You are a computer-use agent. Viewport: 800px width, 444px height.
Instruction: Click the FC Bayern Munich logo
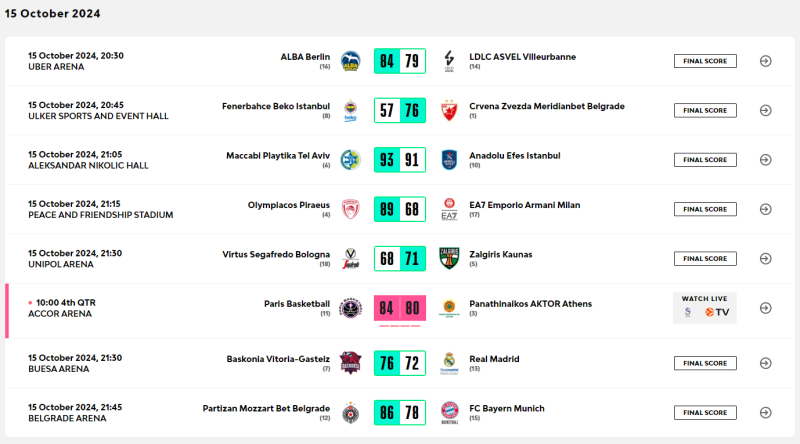(x=449, y=412)
